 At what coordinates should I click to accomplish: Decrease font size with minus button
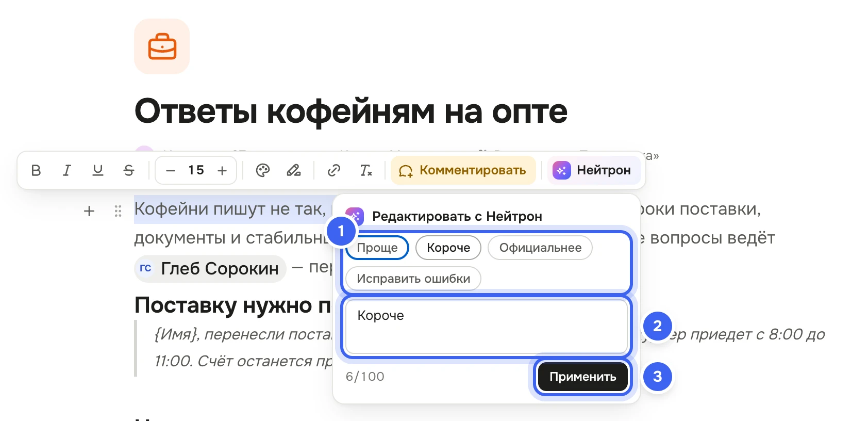click(x=171, y=170)
